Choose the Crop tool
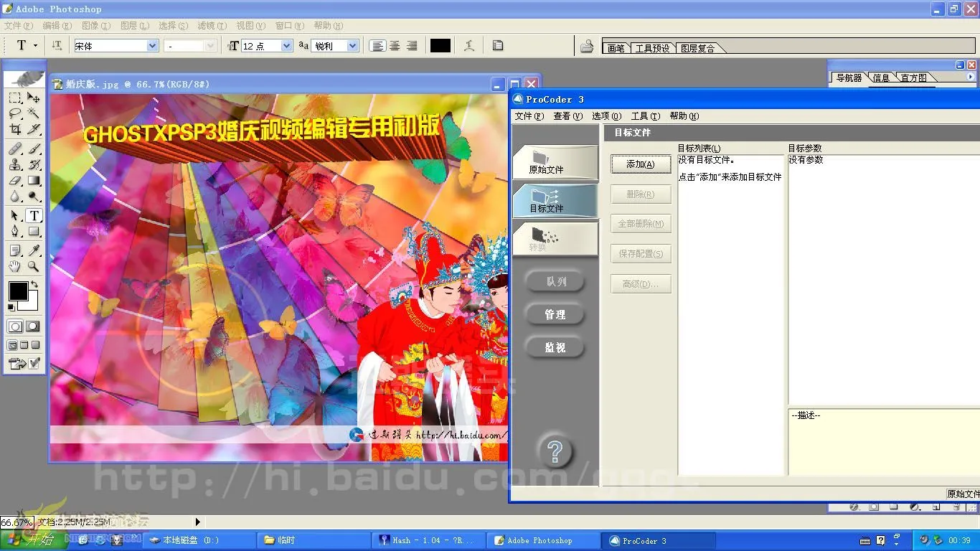 (14, 129)
